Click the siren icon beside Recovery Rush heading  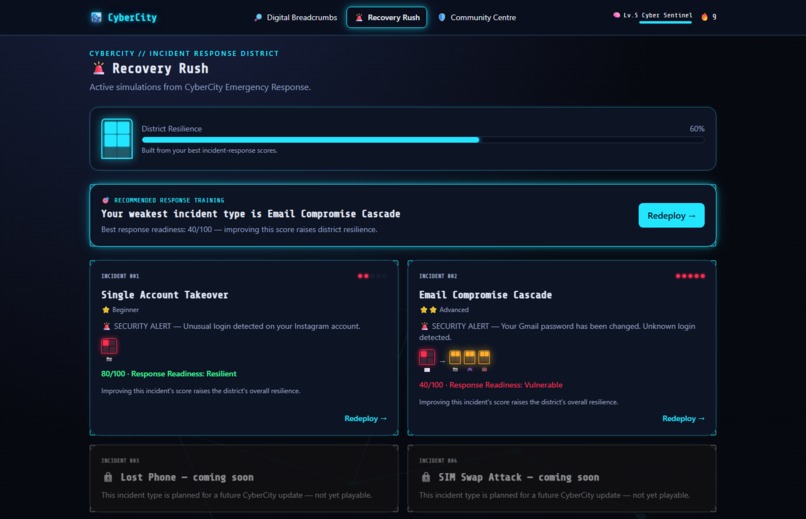tap(98, 68)
